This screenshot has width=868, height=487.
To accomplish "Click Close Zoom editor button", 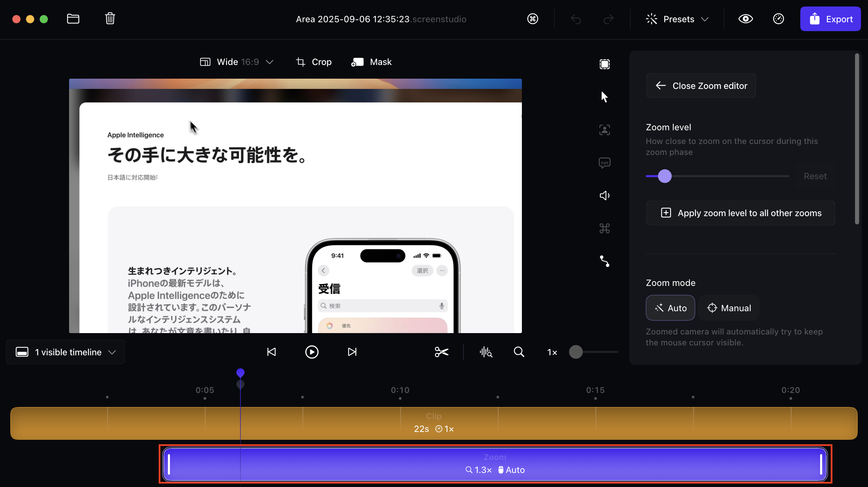I will click(x=701, y=85).
